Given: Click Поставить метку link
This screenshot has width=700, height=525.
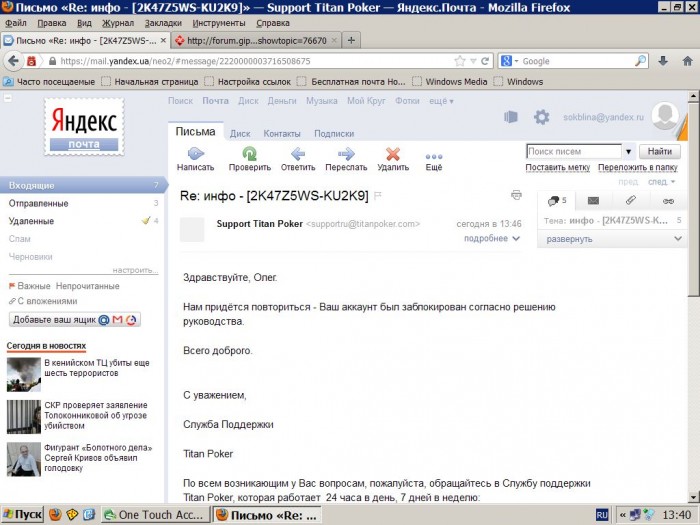Looking at the screenshot, I should tap(558, 167).
